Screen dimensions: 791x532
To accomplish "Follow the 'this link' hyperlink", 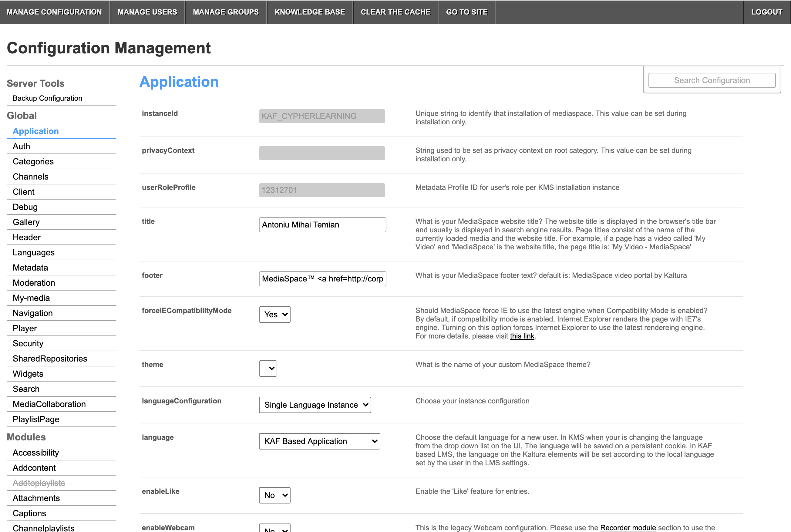I will 522,336.
